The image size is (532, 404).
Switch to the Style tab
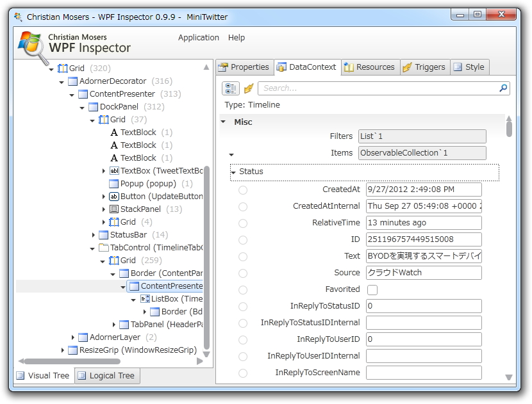pyautogui.click(x=470, y=67)
